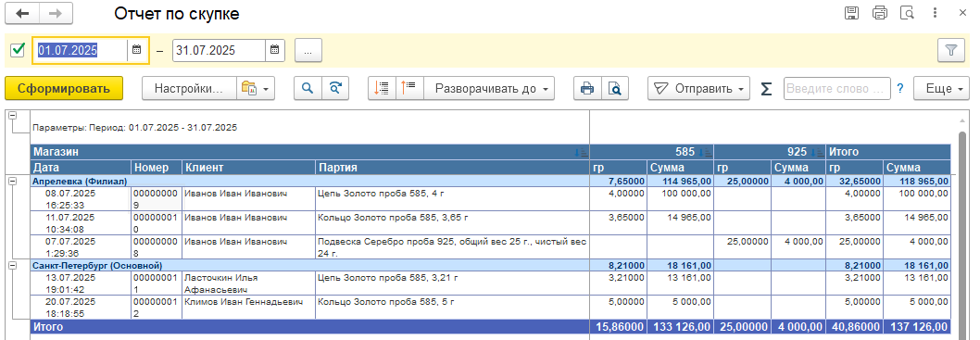Click the question mark help icon
The height and width of the screenshot is (340, 980).
click(900, 89)
